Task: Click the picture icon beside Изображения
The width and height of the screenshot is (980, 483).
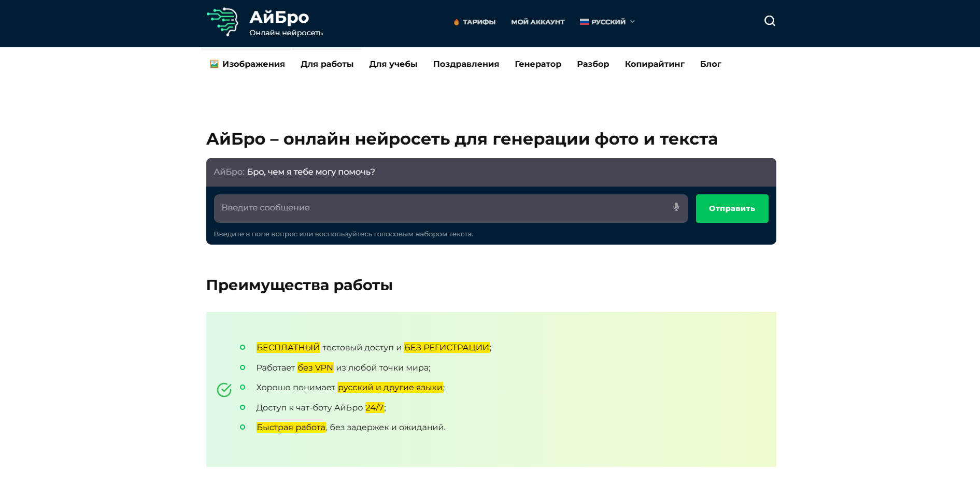Action: pyautogui.click(x=214, y=64)
